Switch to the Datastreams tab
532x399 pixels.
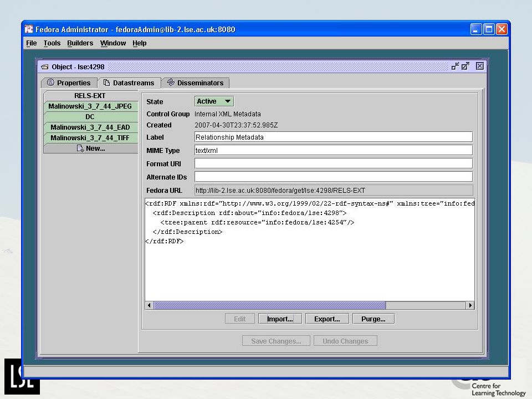(129, 83)
